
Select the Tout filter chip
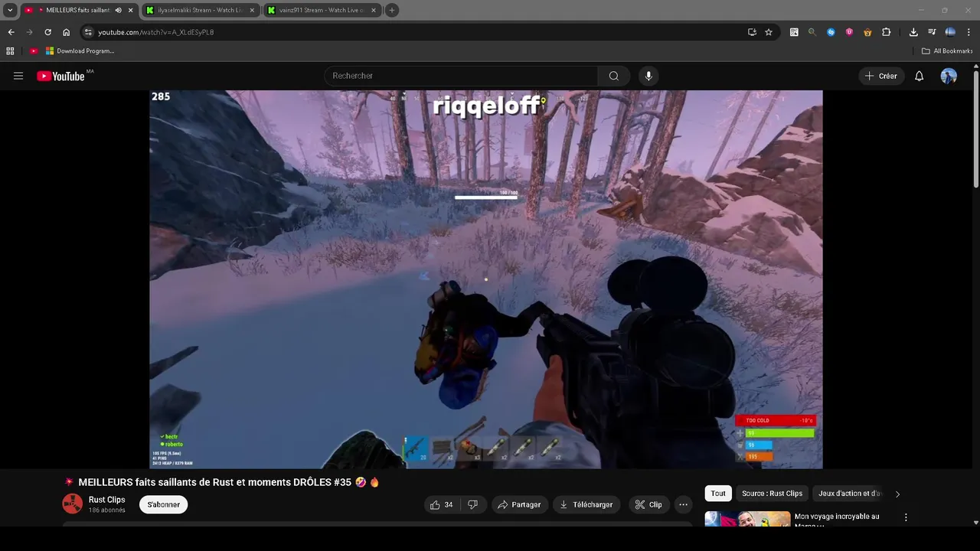pyautogui.click(x=718, y=494)
